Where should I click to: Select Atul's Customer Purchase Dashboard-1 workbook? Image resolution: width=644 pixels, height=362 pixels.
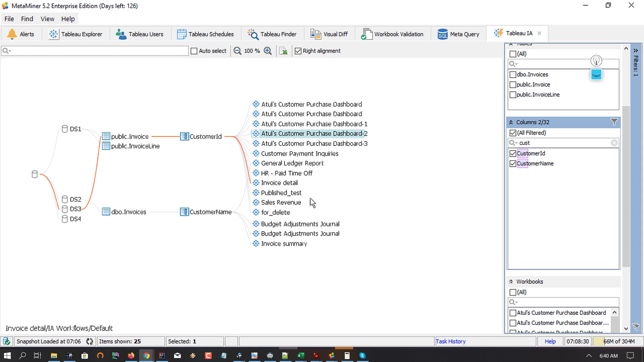310,124
